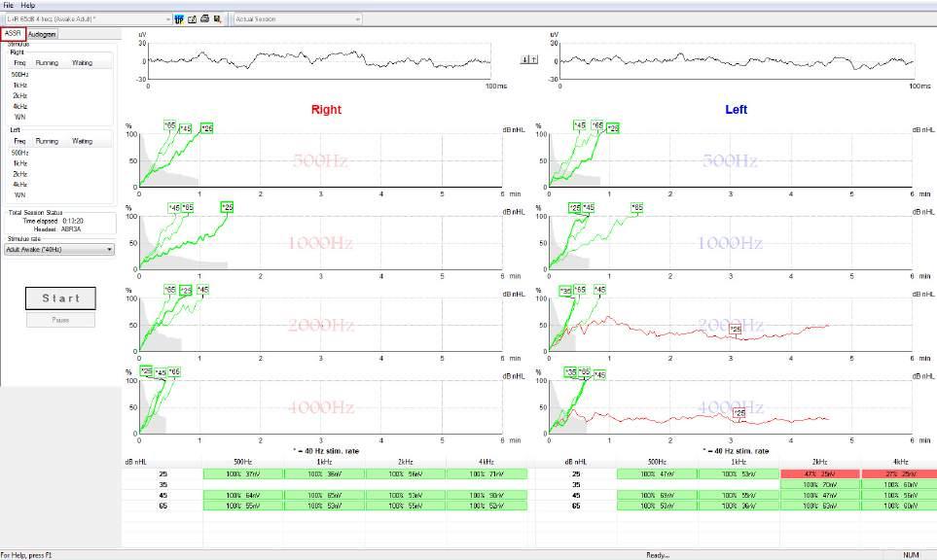
Task: Click the Right 25 dB 4kHz cell '100% 71nV'
Action: pos(487,474)
